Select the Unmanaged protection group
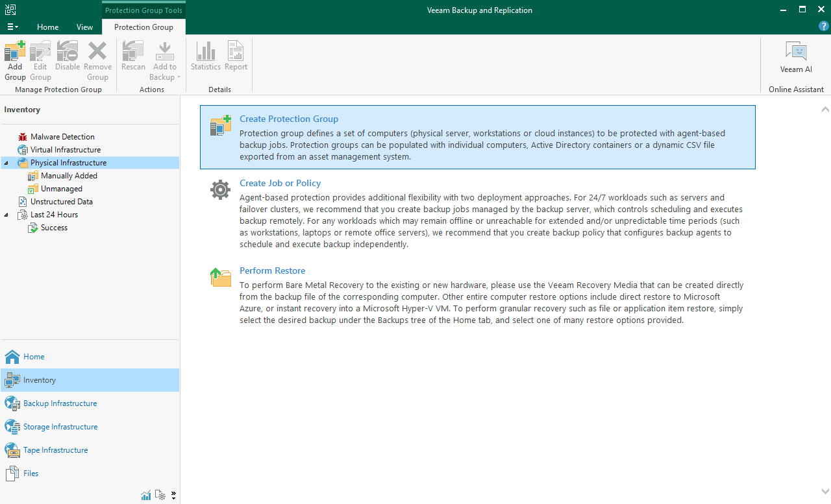Viewport: 831px width, 504px height. [x=61, y=189]
